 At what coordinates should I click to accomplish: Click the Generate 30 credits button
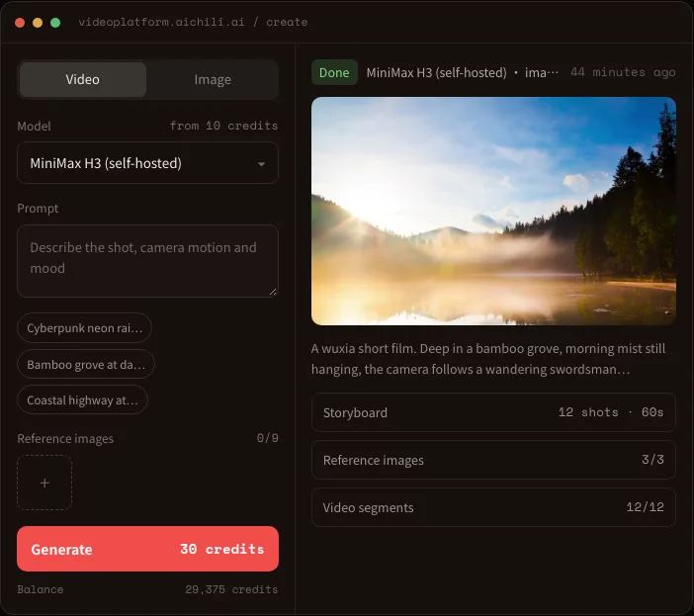[147, 549]
